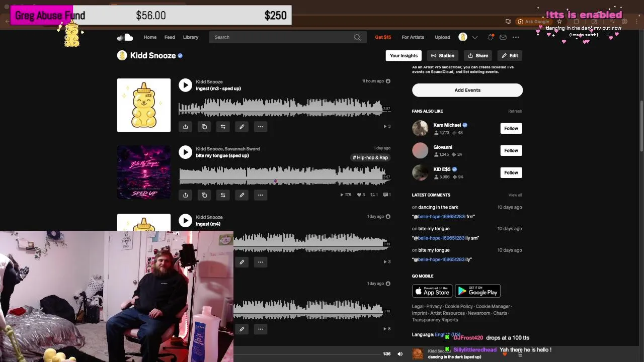Screen dimensions: 644x362
Task: Open the top bar more options menu
Action: click(516, 37)
